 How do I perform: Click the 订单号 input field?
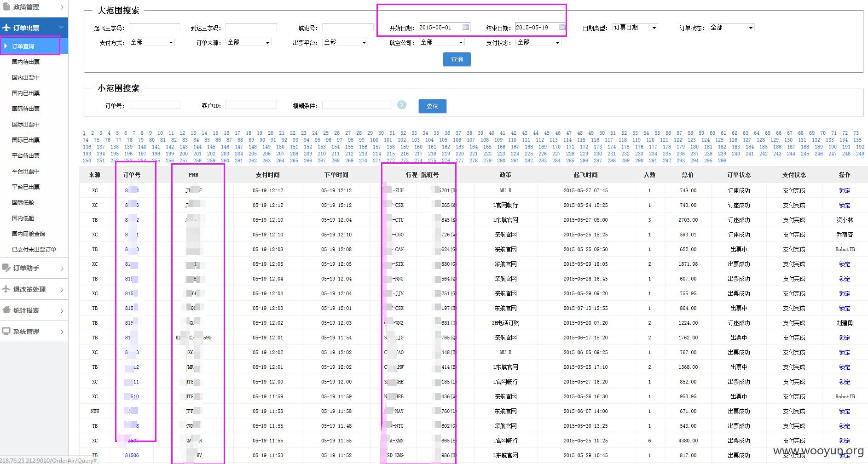click(155, 105)
